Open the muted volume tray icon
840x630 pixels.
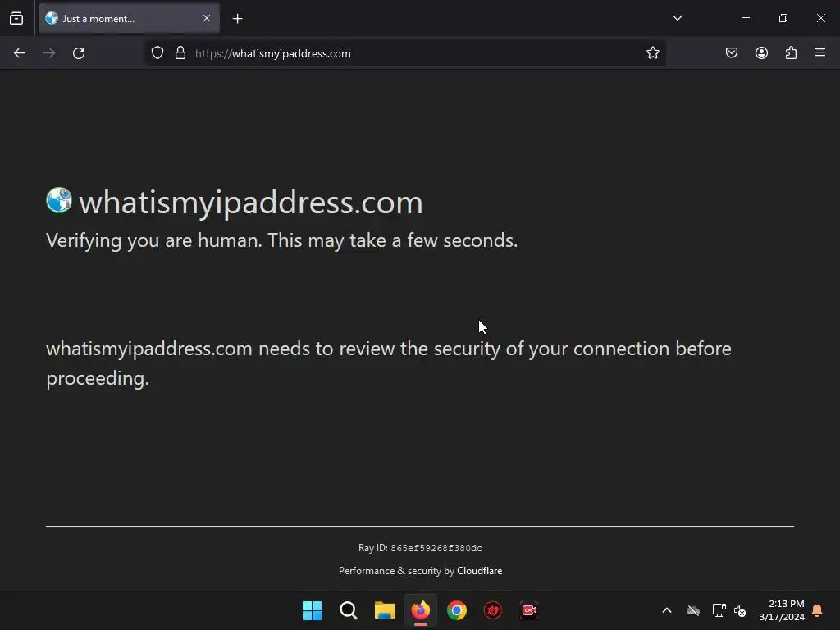click(x=740, y=610)
